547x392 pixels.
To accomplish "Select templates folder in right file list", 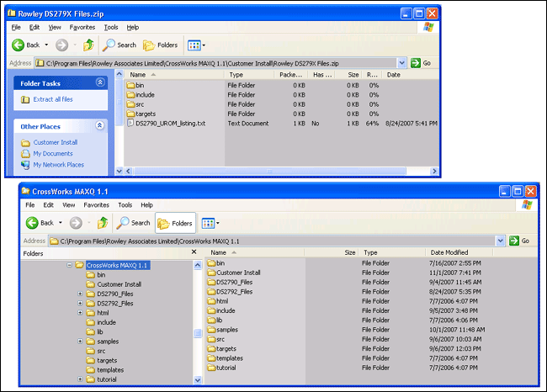I will pos(225,358).
